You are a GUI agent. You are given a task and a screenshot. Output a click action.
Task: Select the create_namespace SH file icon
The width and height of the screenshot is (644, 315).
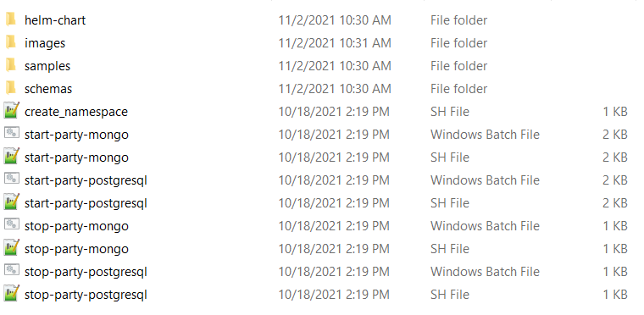point(11,111)
